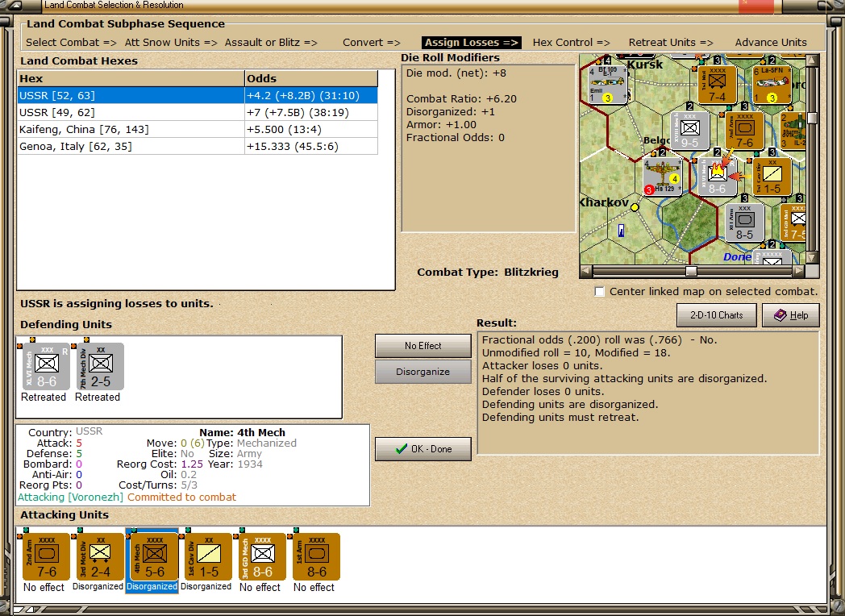Click the Hex column header
845x616 pixels.
pyautogui.click(x=131, y=79)
